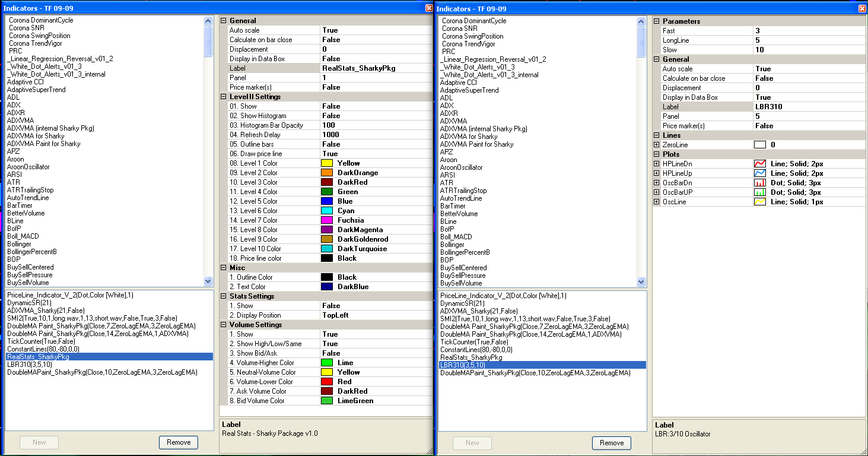Click down arrow of left indicator list scrollbar
The height and width of the screenshot is (456, 868).
[208, 281]
